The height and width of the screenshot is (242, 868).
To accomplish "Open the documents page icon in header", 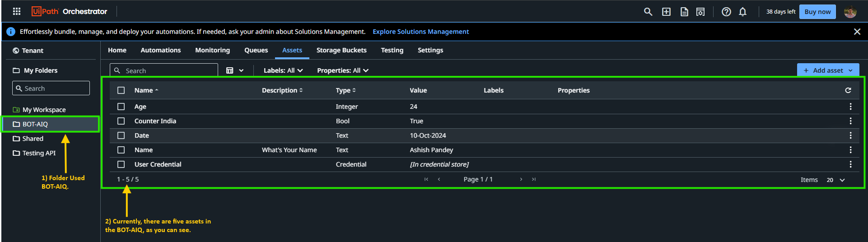I will (684, 12).
